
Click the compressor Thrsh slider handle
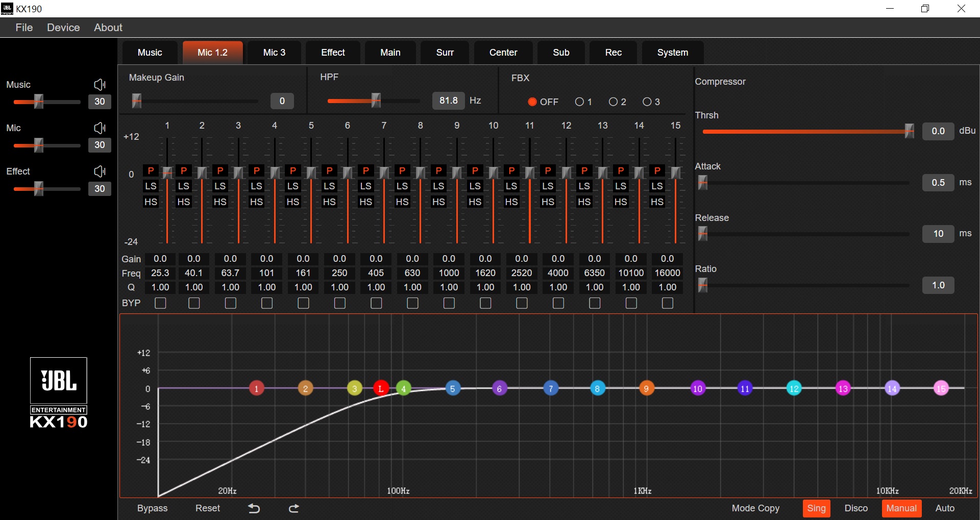(x=909, y=131)
